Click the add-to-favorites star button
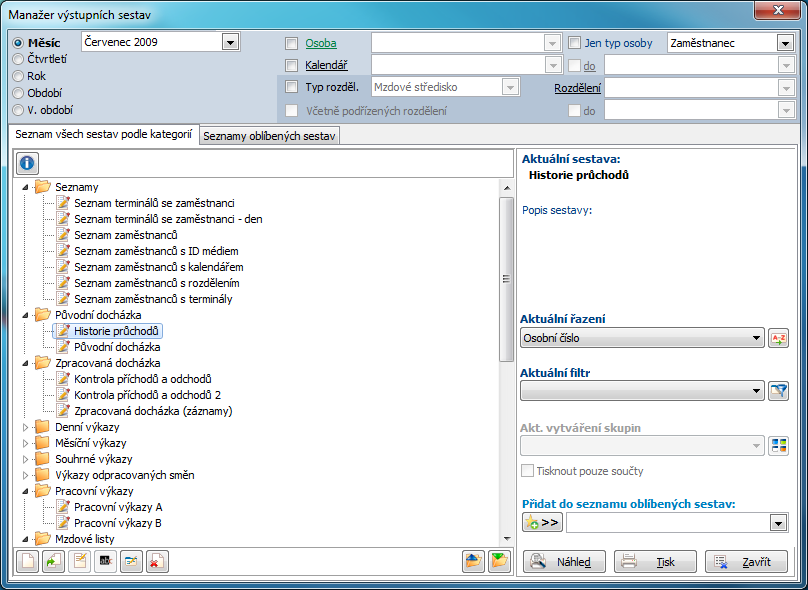 coord(542,522)
